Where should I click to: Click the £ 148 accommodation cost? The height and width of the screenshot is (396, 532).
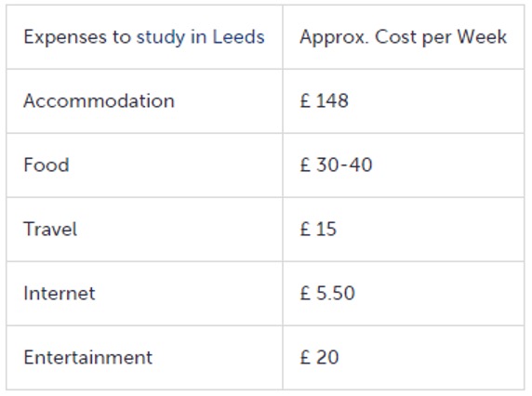pos(324,100)
